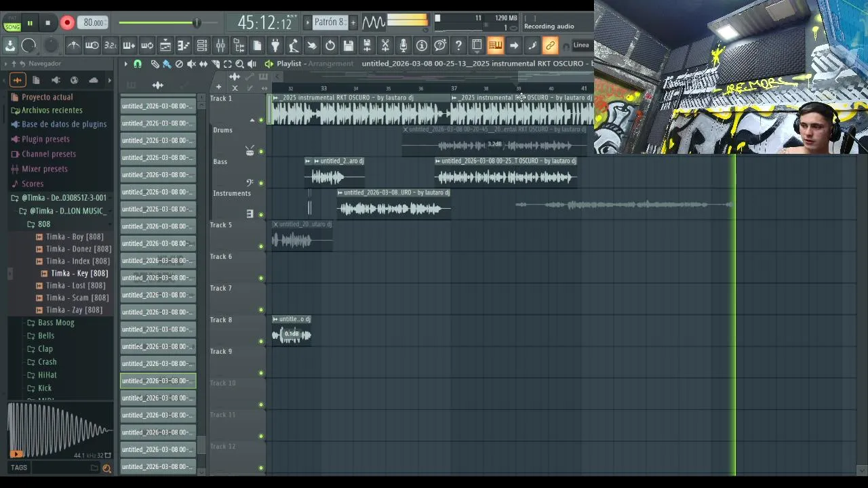
Task: Pause playback with the pause button
Action: pos(30,23)
